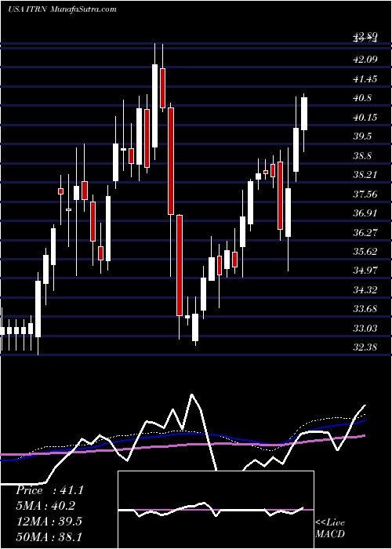Viewport: 392px width, 549px height.
Task: Select the 33.03 price axis label
Action: [x=365, y=328]
